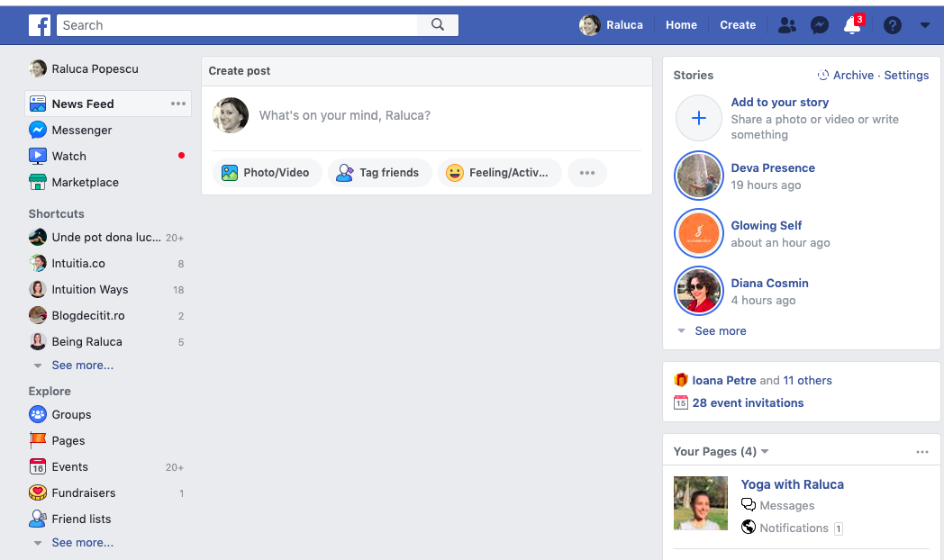Open Your Pages options ellipsis
Image resolution: width=944 pixels, height=560 pixels.
pos(922,452)
